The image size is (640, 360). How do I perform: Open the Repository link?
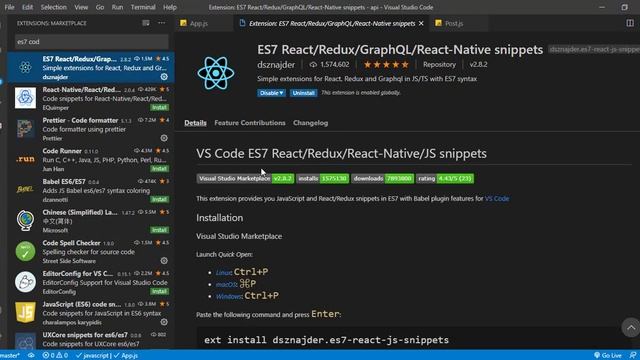coord(439,64)
